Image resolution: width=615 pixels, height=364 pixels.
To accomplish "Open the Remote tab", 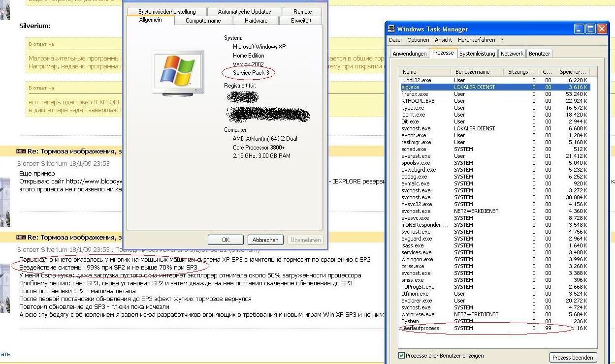I will tap(302, 11).
